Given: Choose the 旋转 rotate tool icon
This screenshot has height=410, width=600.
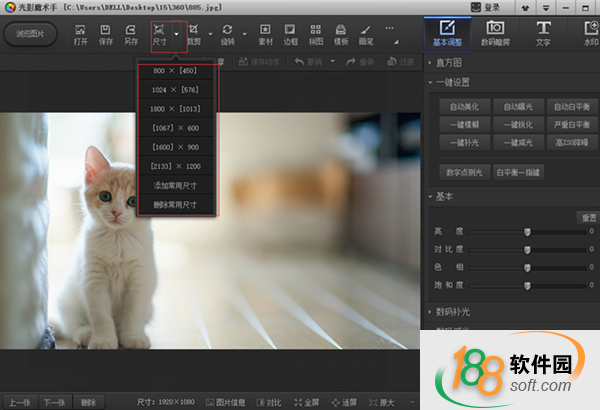Looking at the screenshot, I should coord(227,34).
